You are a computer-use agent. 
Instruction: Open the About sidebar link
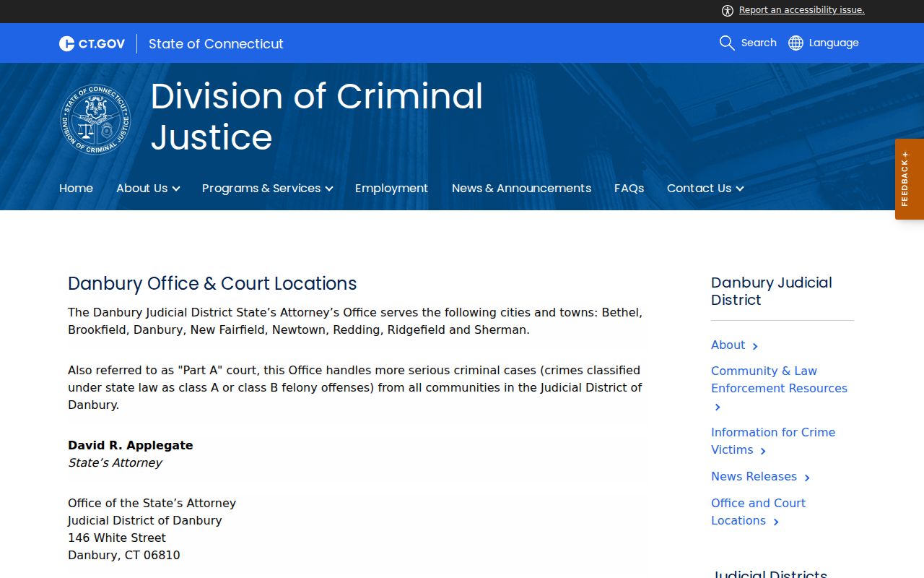click(728, 345)
